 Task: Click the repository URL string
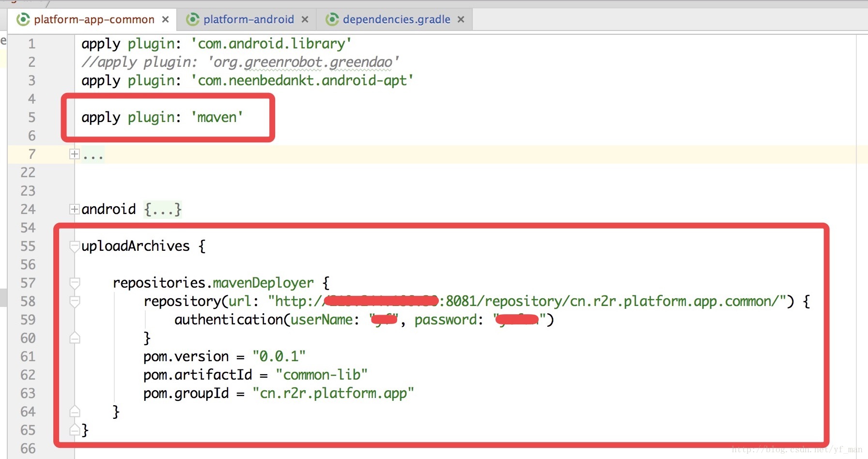point(527,302)
